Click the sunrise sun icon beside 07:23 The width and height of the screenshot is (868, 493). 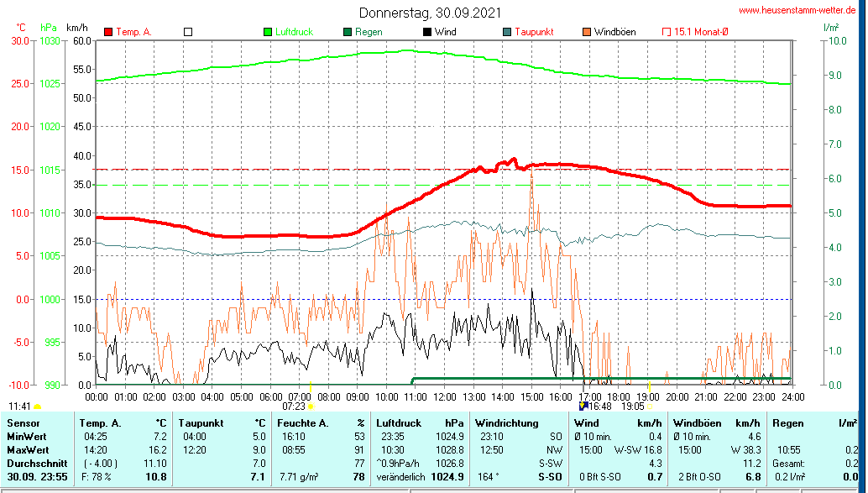(311, 406)
